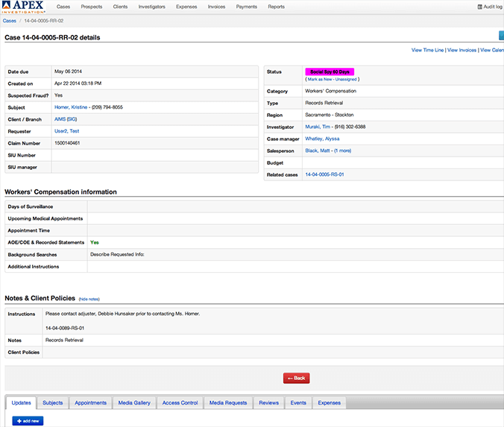
Task: Switch to the Media Gallery tab
Action: tap(134, 402)
